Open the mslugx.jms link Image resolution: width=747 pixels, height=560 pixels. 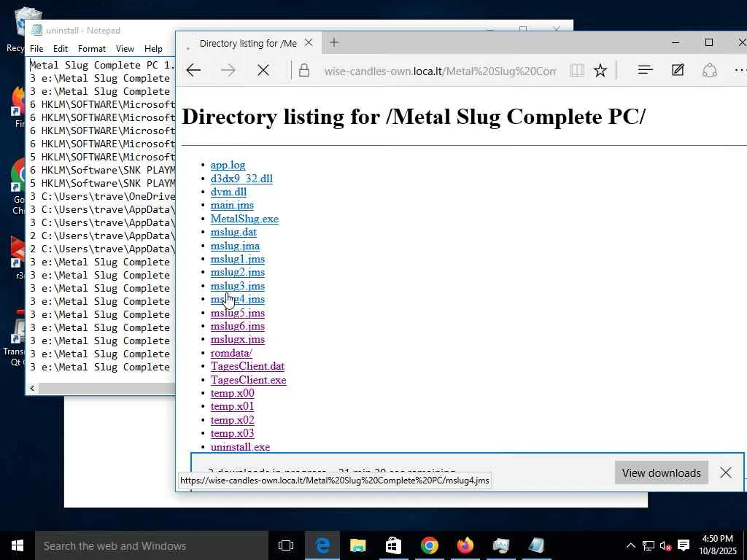pyautogui.click(x=237, y=340)
